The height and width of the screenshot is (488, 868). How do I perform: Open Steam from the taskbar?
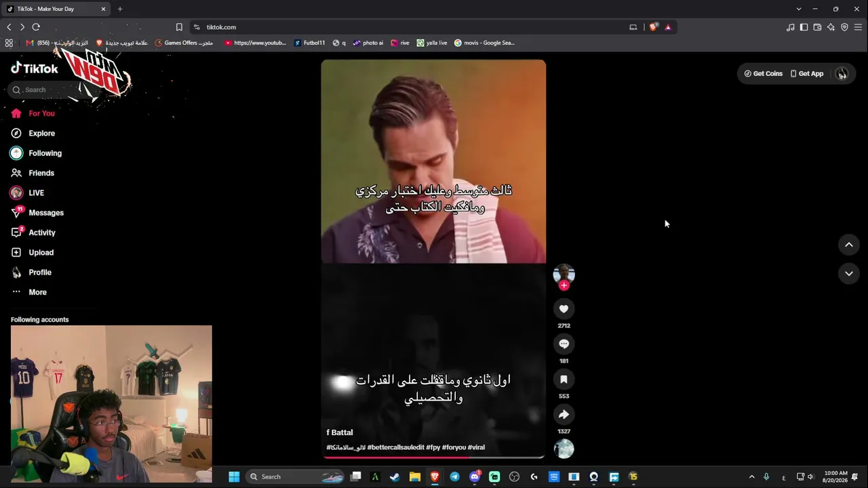pos(395,476)
